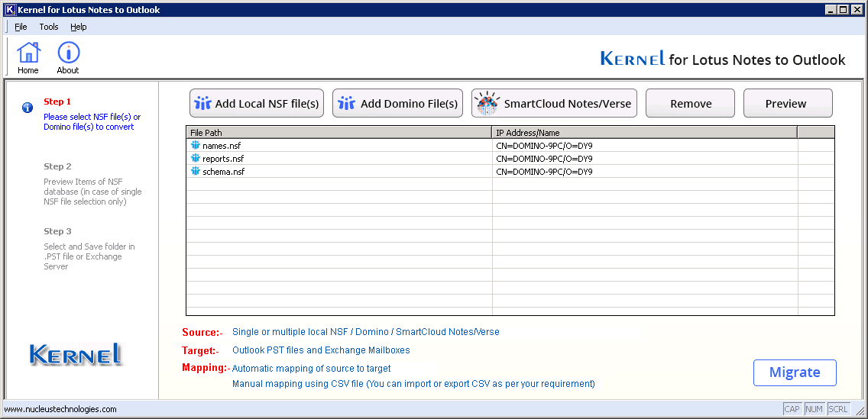Click the Kernel app icon in title bar

tap(9, 9)
